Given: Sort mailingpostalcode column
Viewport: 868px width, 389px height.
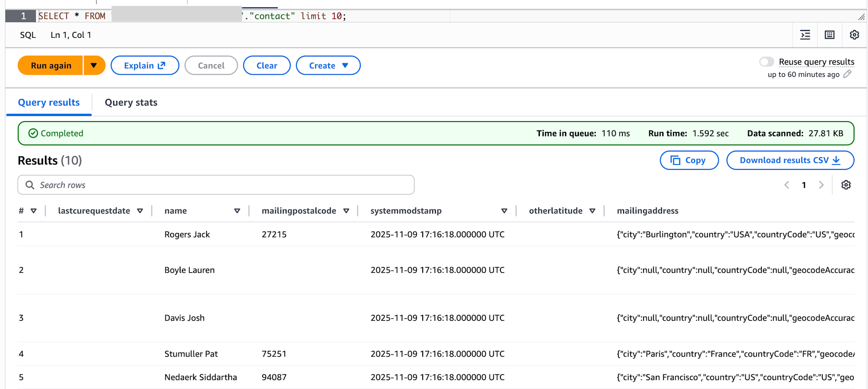Looking at the screenshot, I should tap(346, 211).
